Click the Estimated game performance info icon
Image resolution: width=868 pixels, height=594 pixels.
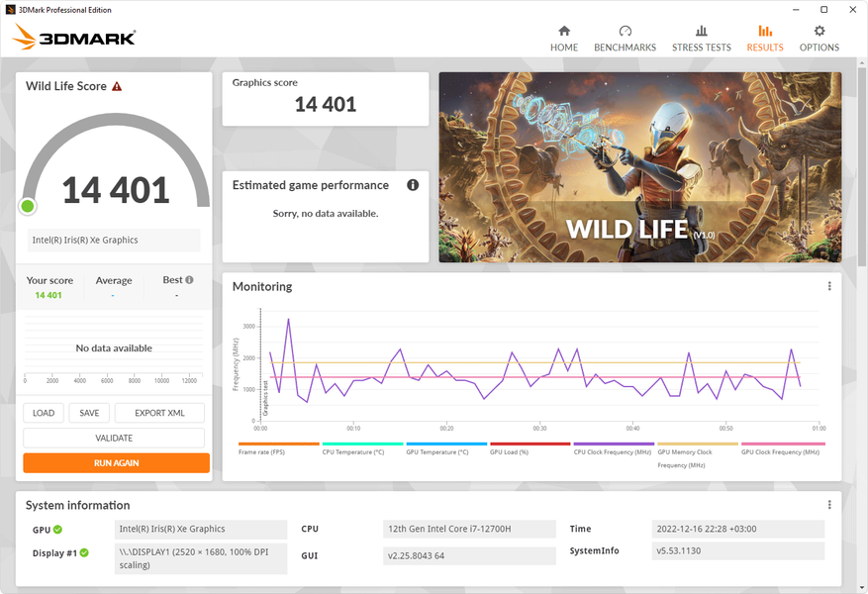[413, 185]
